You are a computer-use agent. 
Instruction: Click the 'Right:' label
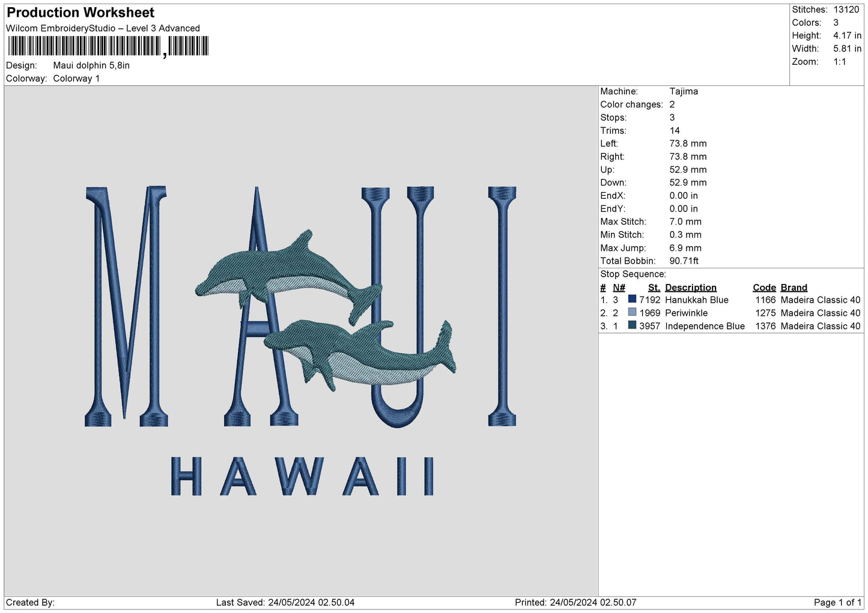point(612,157)
